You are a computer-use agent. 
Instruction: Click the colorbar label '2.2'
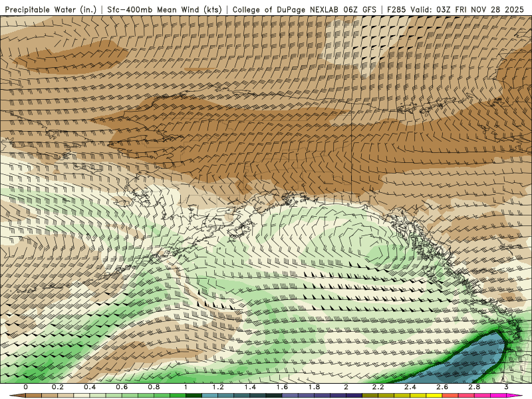point(378,387)
